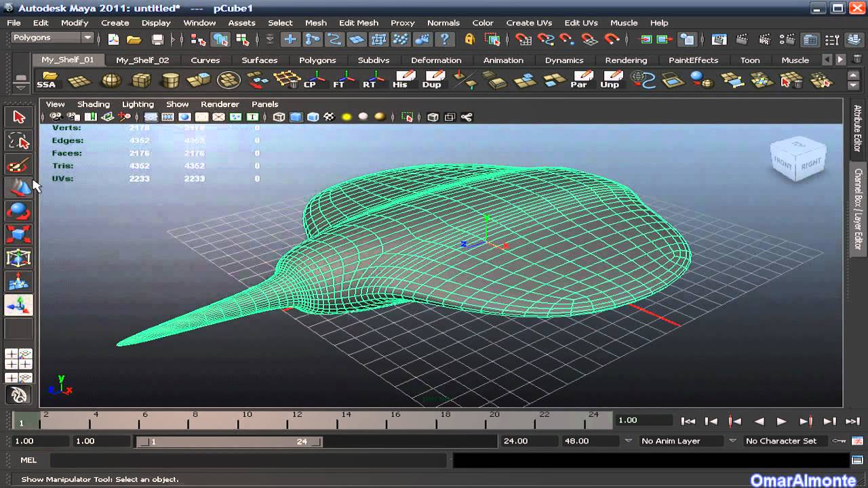The width and height of the screenshot is (868, 488).
Task: Toggle snap to curves magnet
Action: pyautogui.click(x=546, y=39)
